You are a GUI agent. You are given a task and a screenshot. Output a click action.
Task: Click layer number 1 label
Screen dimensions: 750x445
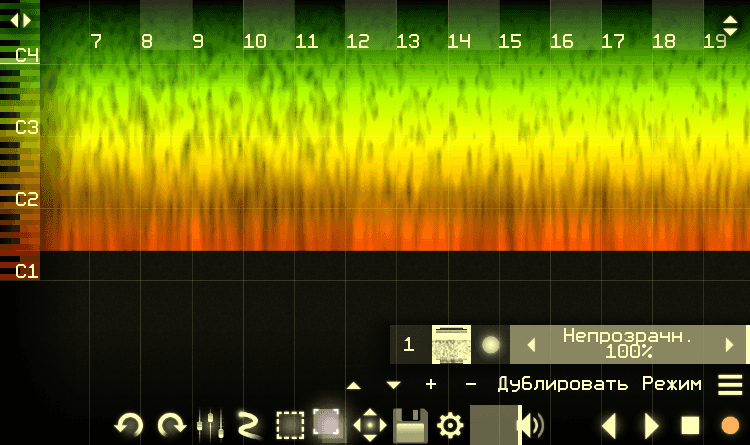pyautogui.click(x=408, y=345)
